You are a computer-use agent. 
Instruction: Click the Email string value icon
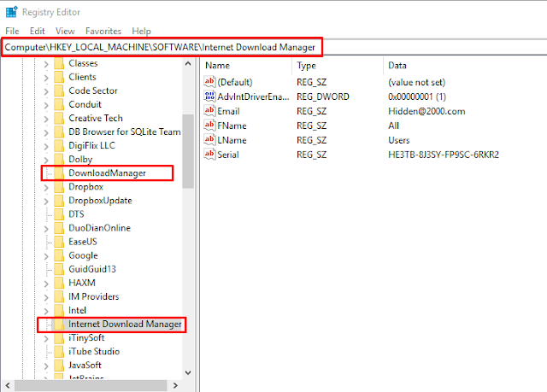209,111
